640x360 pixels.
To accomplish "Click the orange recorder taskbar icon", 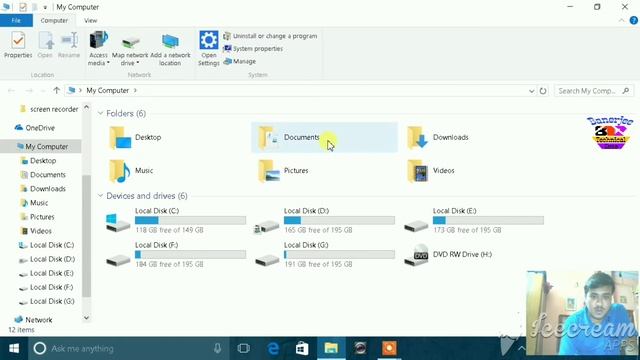I will [389, 348].
